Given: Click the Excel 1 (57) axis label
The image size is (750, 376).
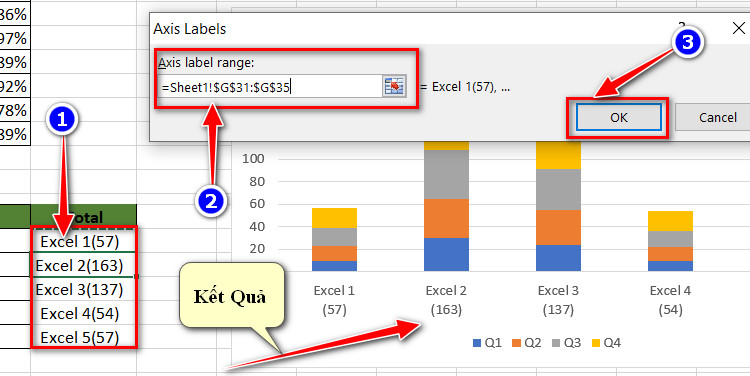Looking at the screenshot, I should (x=334, y=300).
